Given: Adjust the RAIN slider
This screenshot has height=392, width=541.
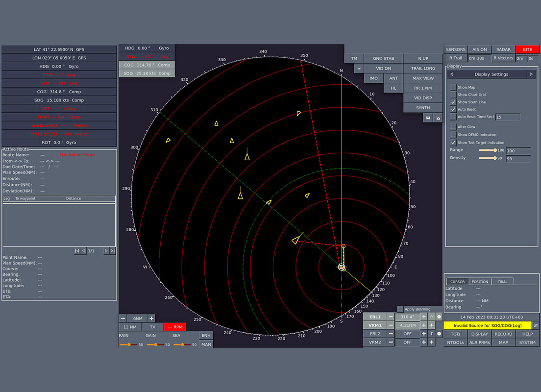Looking at the screenshot, I should point(128,344).
